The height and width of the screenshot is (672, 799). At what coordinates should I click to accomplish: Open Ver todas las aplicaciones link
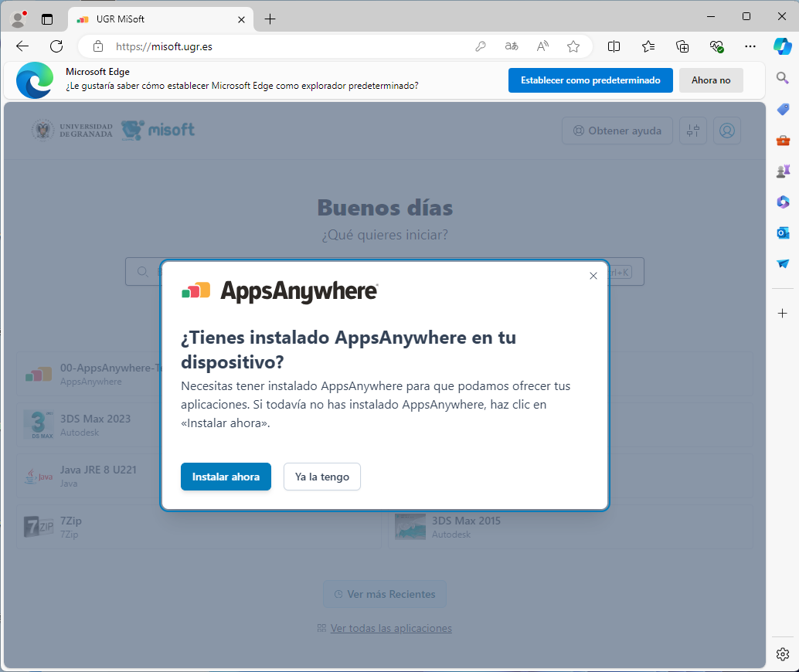click(391, 628)
